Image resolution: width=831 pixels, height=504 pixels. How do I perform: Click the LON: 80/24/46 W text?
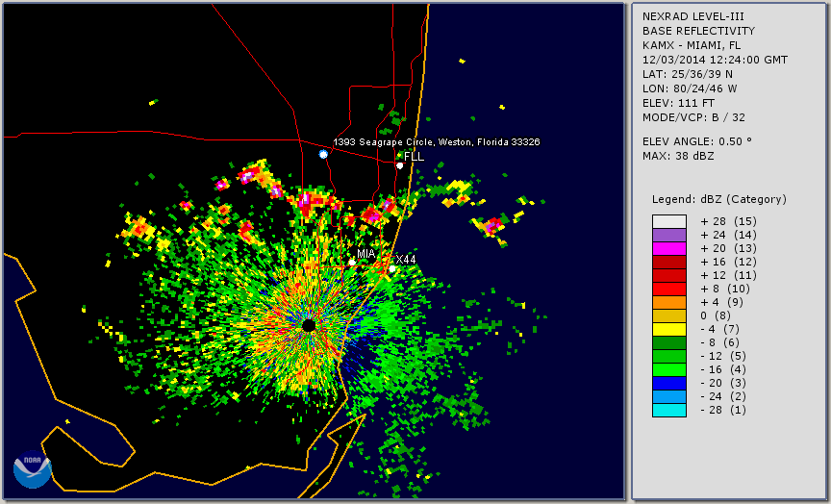[x=690, y=88]
